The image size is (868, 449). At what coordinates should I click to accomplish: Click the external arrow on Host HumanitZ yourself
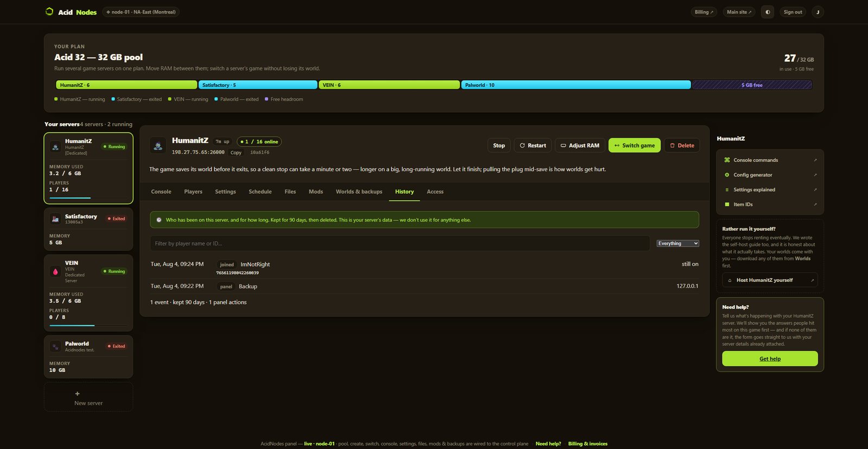[x=812, y=280]
